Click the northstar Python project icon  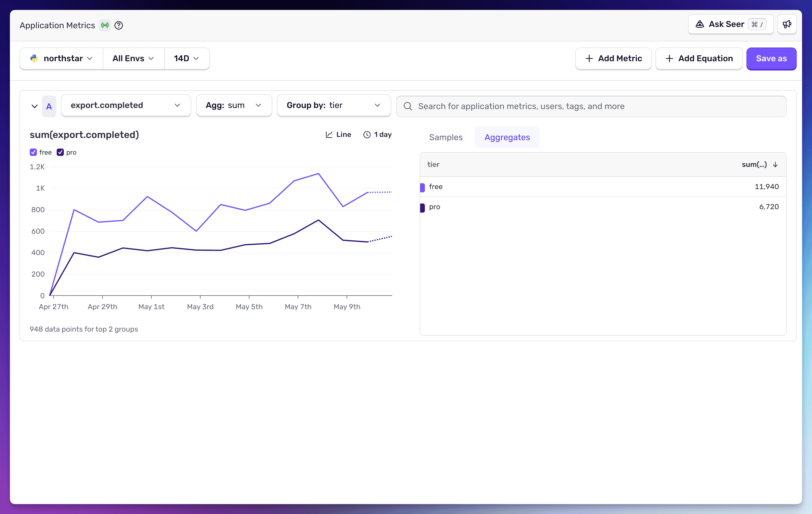(34, 59)
